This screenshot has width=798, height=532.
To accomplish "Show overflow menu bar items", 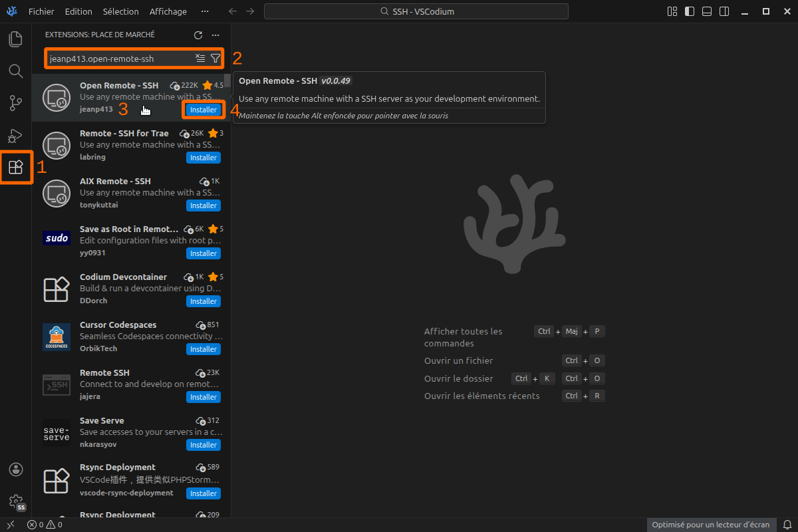I will [x=204, y=11].
